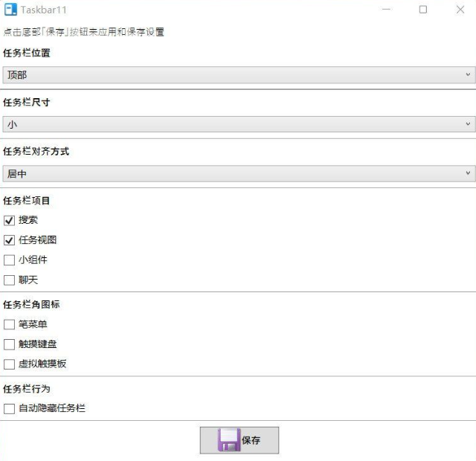476x461 pixels.
Task: Check the 虚拟触摸板 option
Action: [x=9, y=364]
